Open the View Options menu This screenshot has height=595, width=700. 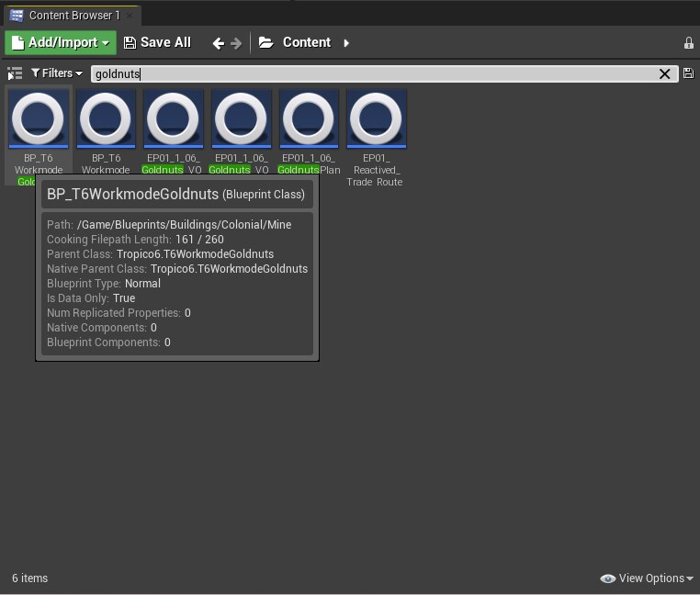point(647,578)
